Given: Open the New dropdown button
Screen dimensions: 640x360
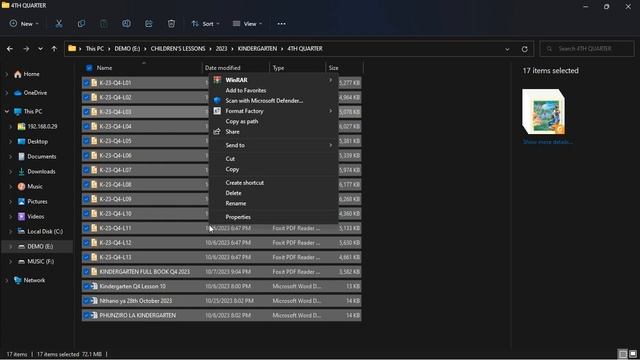Looking at the screenshot, I should tap(24, 24).
